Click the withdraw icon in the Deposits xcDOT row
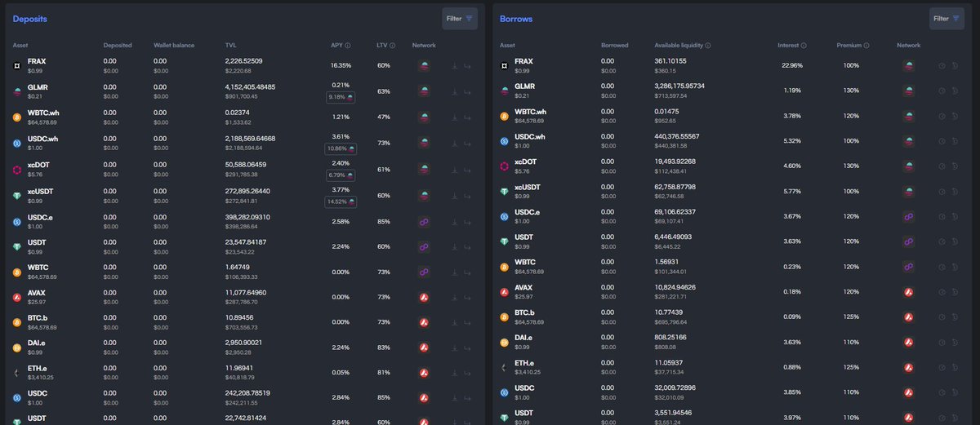 pyautogui.click(x=467, y=172)
